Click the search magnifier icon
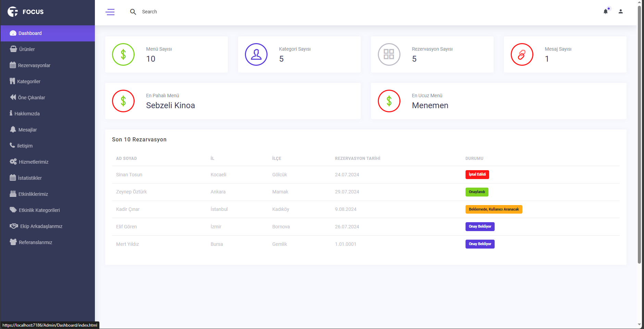The height and width of the screenshot is (329, 644). (133, 12)
